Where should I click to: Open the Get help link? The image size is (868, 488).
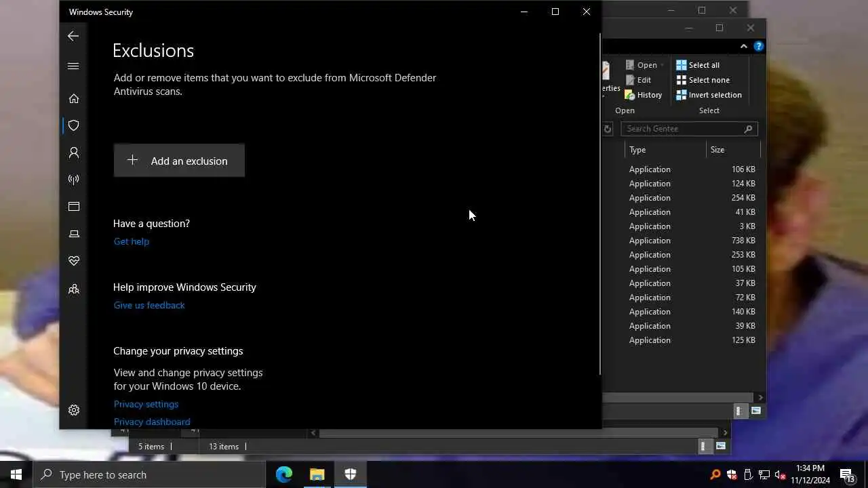coord(132,241)
